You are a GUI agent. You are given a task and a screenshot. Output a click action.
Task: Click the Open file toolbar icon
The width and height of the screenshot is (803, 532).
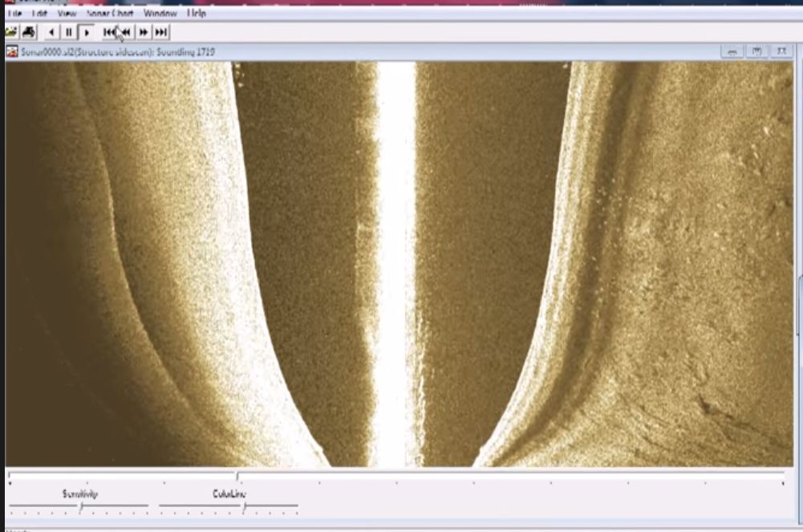(11, 32)
